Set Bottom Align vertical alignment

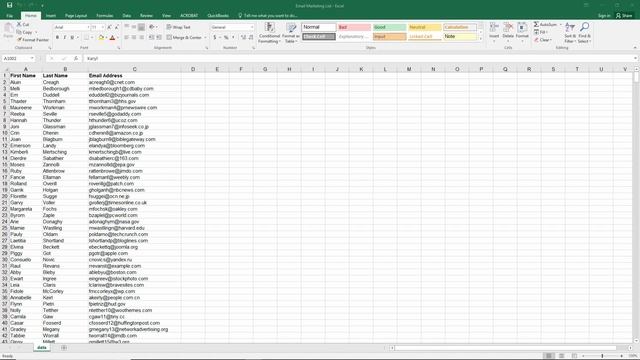[x=141, y=27]
